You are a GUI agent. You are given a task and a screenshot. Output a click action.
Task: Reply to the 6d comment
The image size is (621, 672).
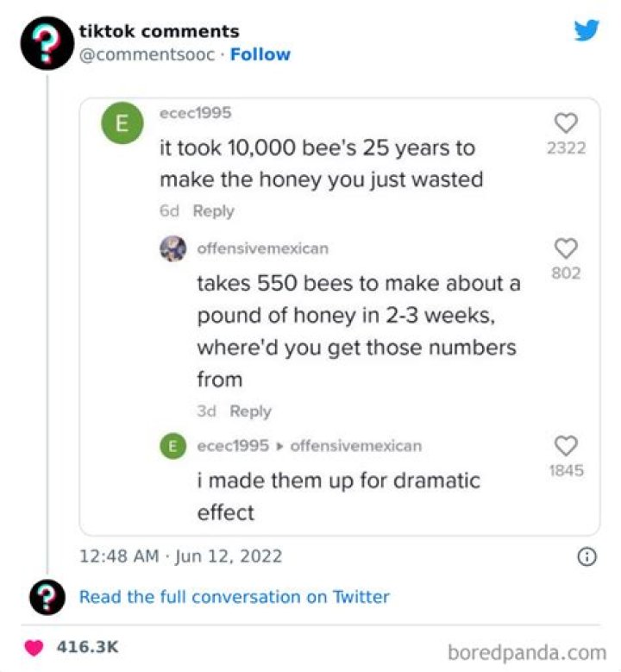213,210
